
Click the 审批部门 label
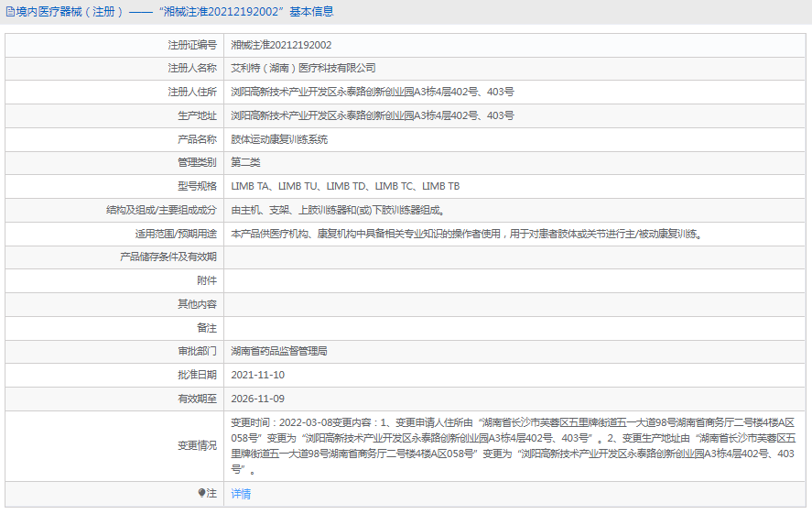point(198,351)
